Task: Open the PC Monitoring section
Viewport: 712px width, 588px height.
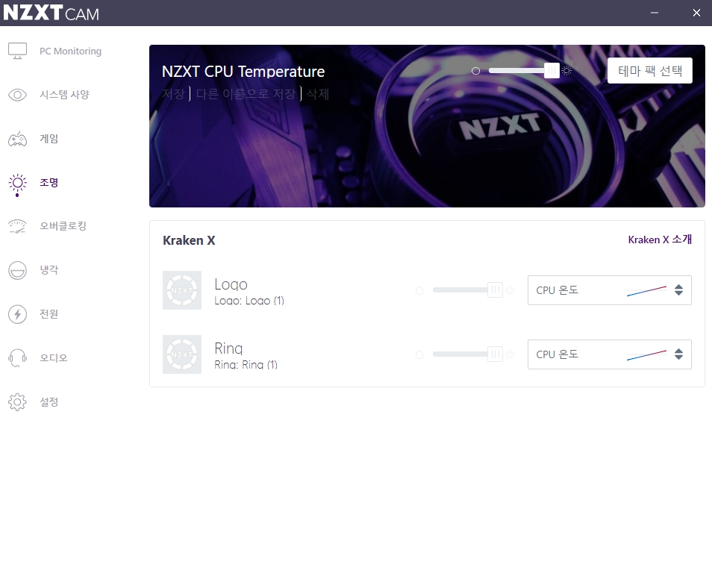Action: [70, 51]
